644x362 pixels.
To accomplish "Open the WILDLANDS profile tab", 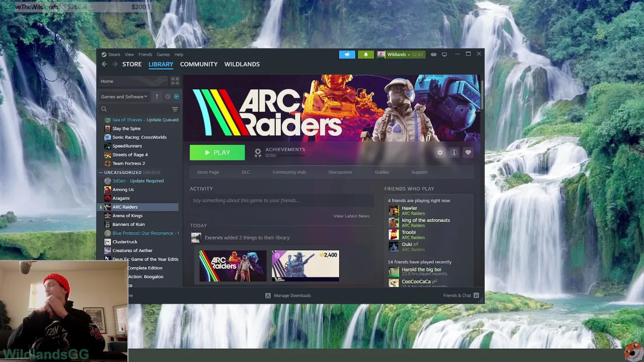I will [x=242, y=64].
